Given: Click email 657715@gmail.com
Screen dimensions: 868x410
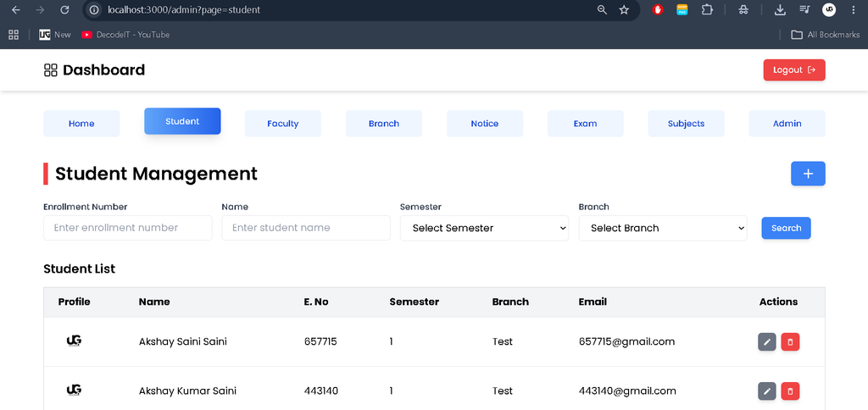Looking at the screenshot, I should pyautogui.click(x=626, y=341).
